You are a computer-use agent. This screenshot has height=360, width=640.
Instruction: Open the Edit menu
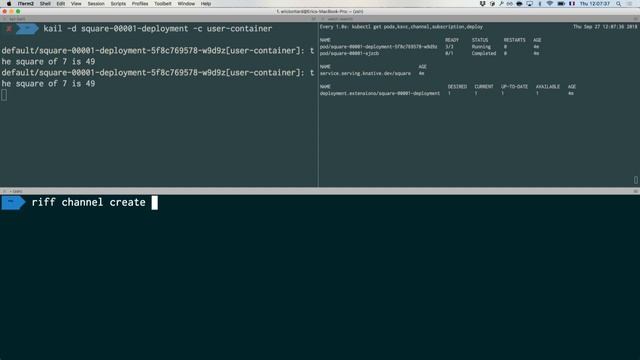tap(61, 4)
